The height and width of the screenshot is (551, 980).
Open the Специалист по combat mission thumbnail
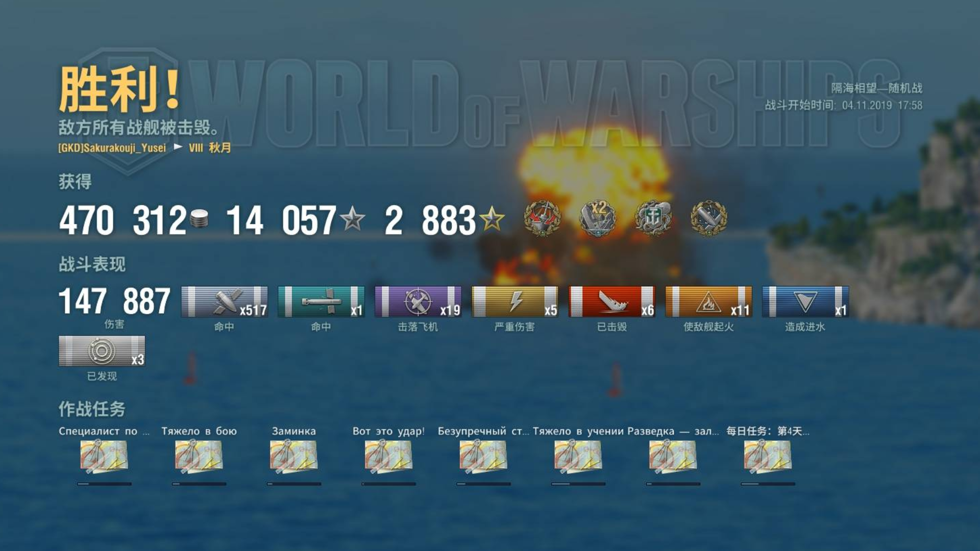click(x=104, y=455)
